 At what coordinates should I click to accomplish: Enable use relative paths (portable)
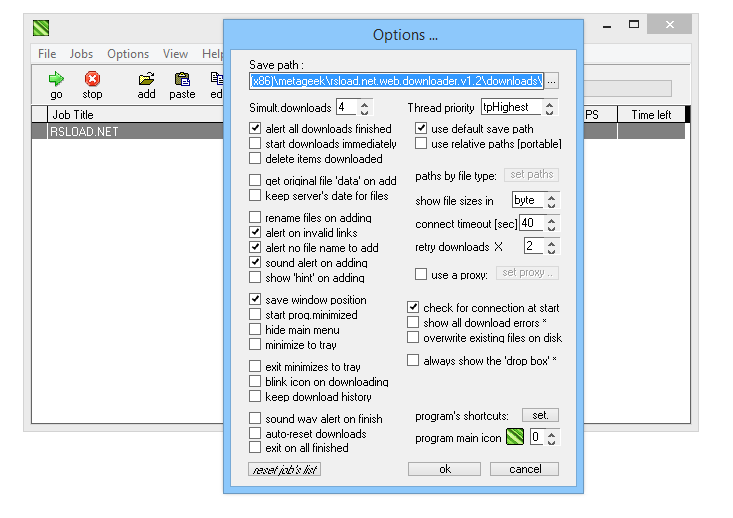[x=421, y=143]
